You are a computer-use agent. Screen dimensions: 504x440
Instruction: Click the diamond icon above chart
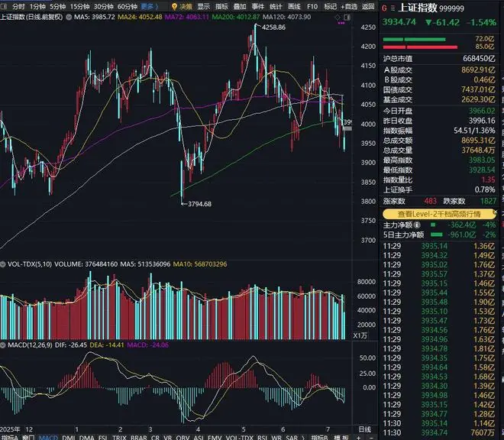click(x=338, y=17)
